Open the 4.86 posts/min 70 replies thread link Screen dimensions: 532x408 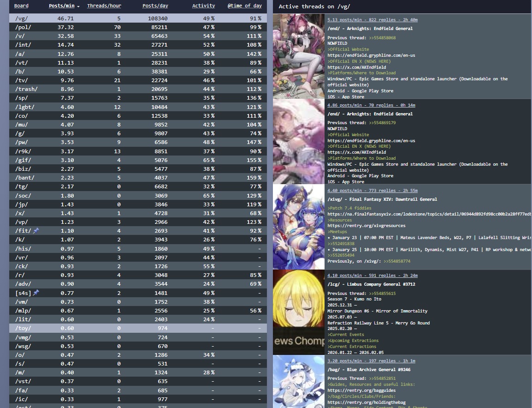(x=371, y=105)
